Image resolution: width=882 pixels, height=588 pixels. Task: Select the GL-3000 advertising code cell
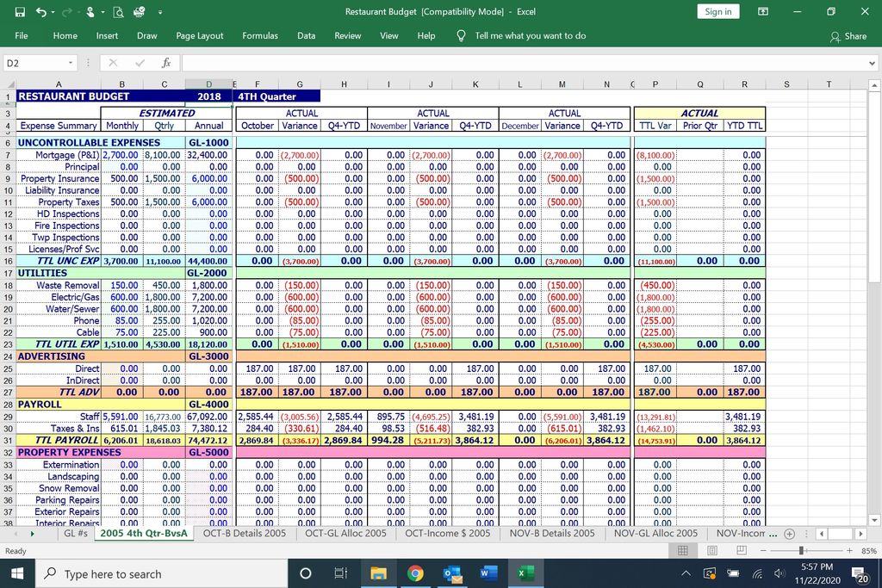(208, 356)
